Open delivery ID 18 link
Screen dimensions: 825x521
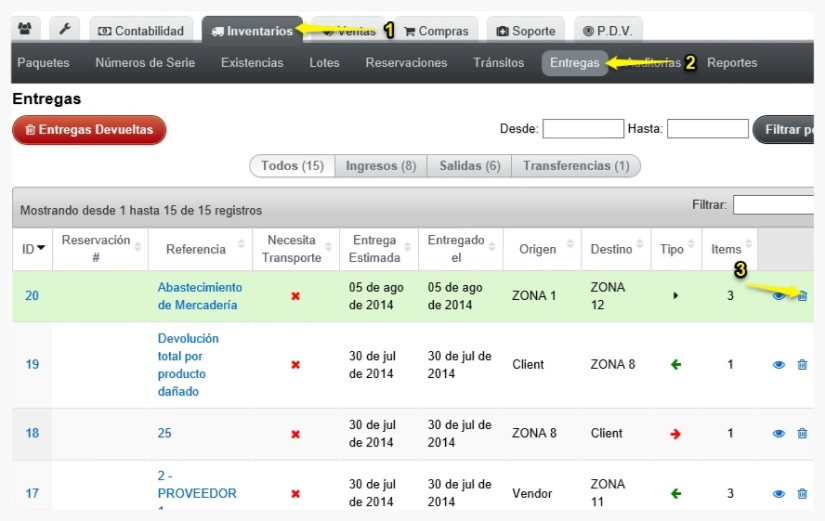(32, 433)
